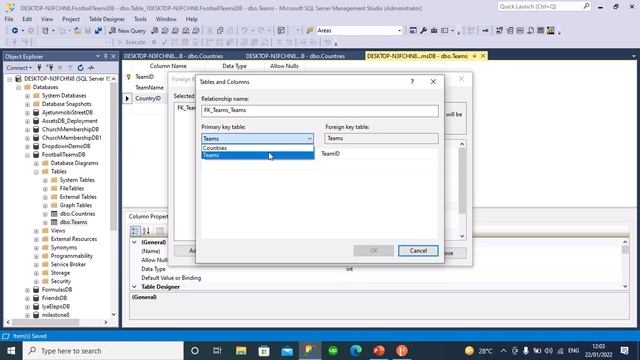The height and width of the screenshot is (360, 640).
Task: Toggle the Object Explorer auto-hide pin
Action: [105, 56]
